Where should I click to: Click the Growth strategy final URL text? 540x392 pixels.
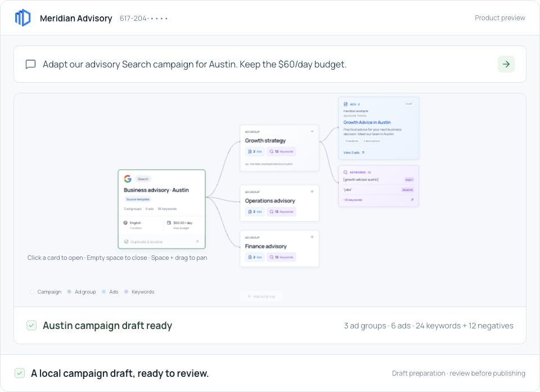[x=269, y=164]
